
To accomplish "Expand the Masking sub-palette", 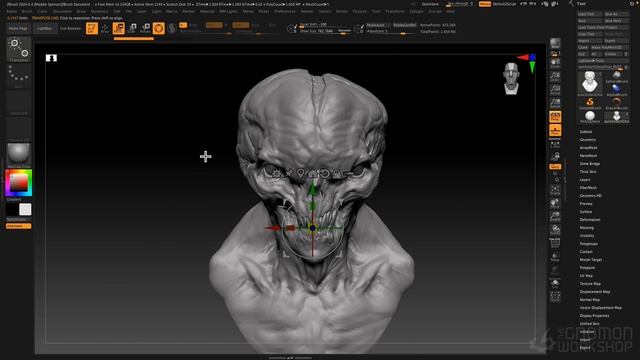I will [587, 228].
